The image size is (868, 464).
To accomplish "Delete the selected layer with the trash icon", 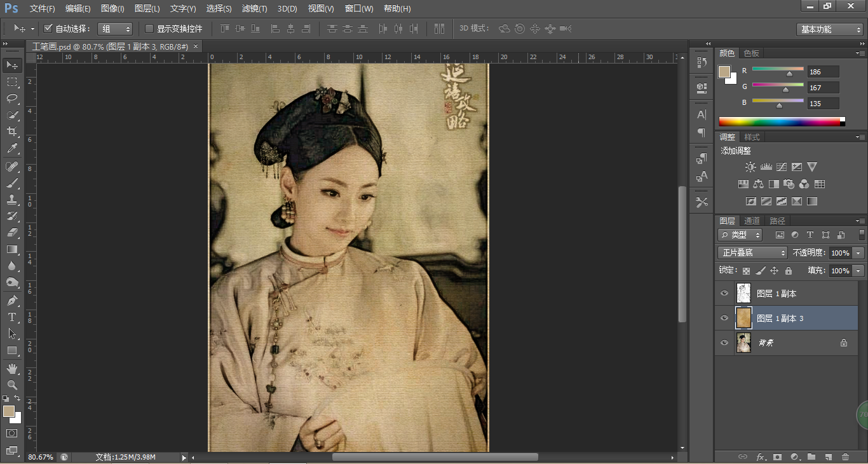I will tap(845, 457).
